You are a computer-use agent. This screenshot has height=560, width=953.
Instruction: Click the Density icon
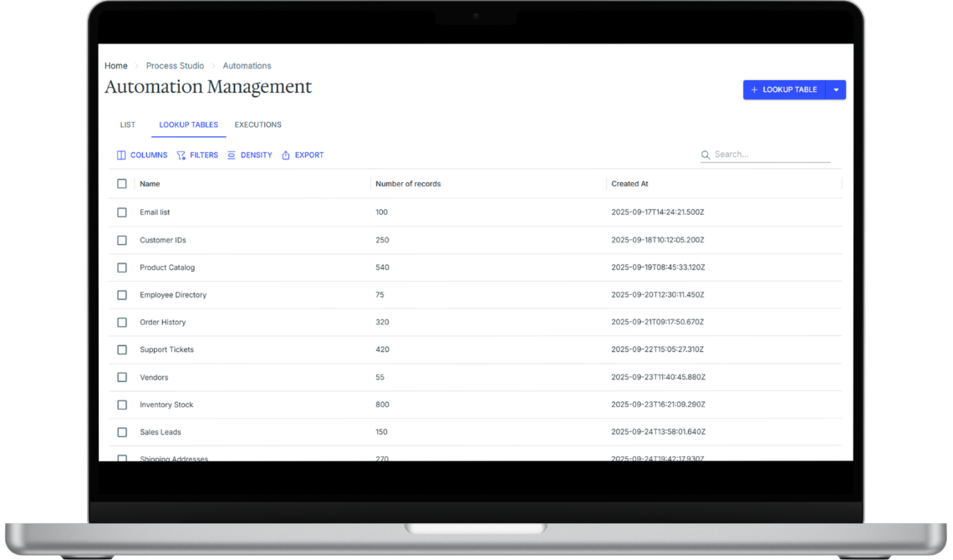[232, 155]
